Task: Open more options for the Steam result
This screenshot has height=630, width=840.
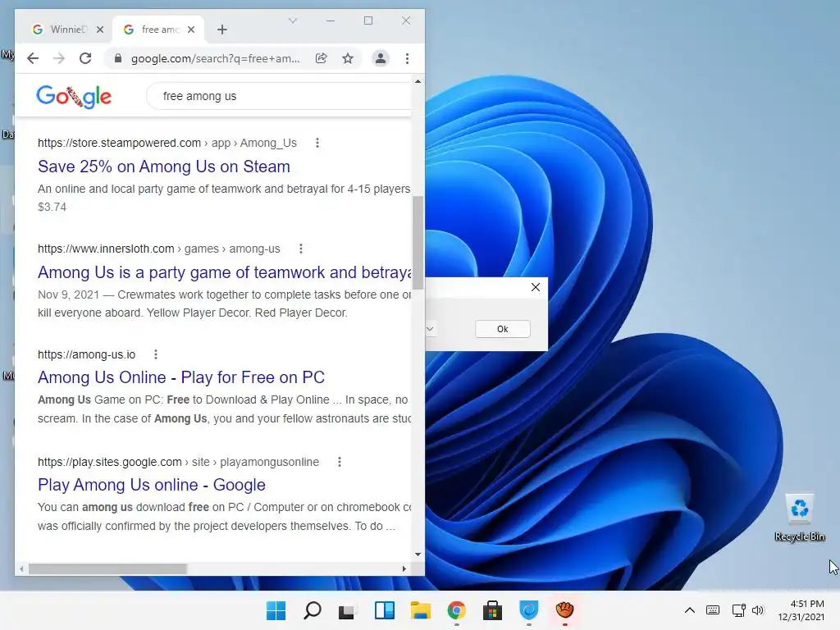Action: point(317,143)
